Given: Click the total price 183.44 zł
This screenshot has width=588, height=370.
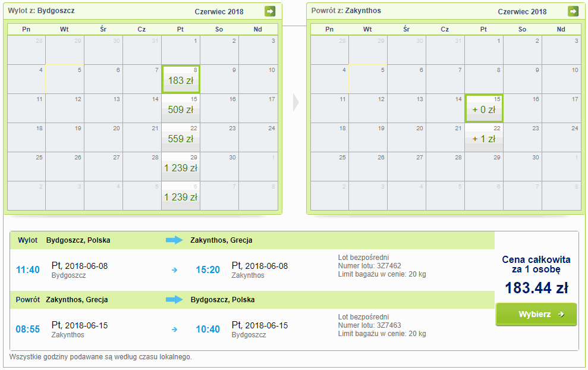Looking at the screenshot, I should 536,289.
